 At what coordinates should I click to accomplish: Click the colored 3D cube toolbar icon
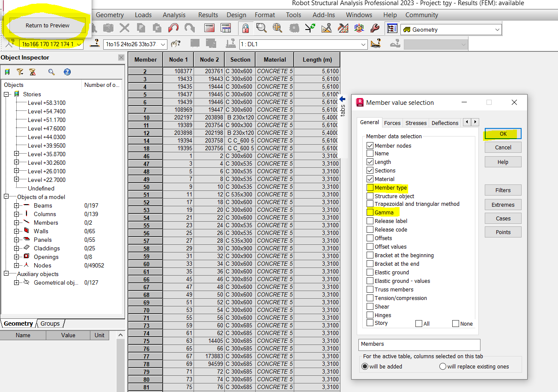coord(359,28)
